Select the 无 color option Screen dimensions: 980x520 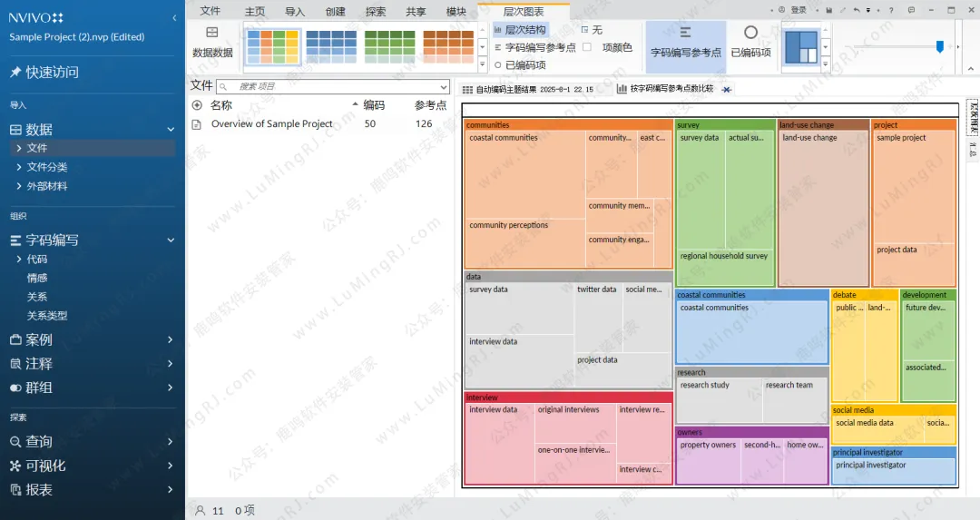(x=584, y=30)
